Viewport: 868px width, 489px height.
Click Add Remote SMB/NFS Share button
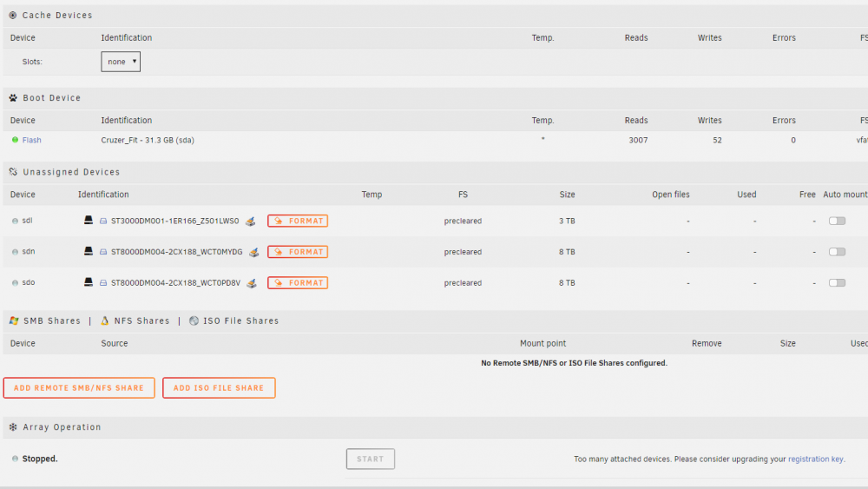click(x=79, y=388)
